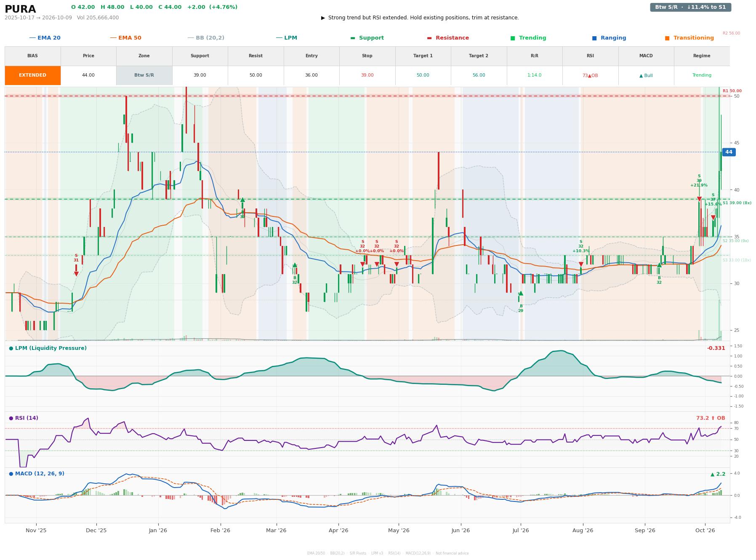Click the EXTENDED bias badge
Screen dimensions: 756x560
pyautogui.click(x=32, y=75)
